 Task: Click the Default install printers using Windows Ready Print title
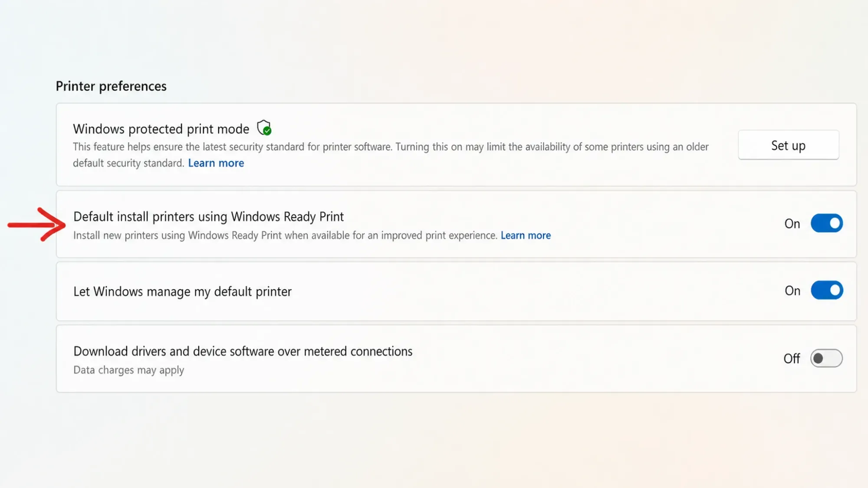(x=208, y=216)
